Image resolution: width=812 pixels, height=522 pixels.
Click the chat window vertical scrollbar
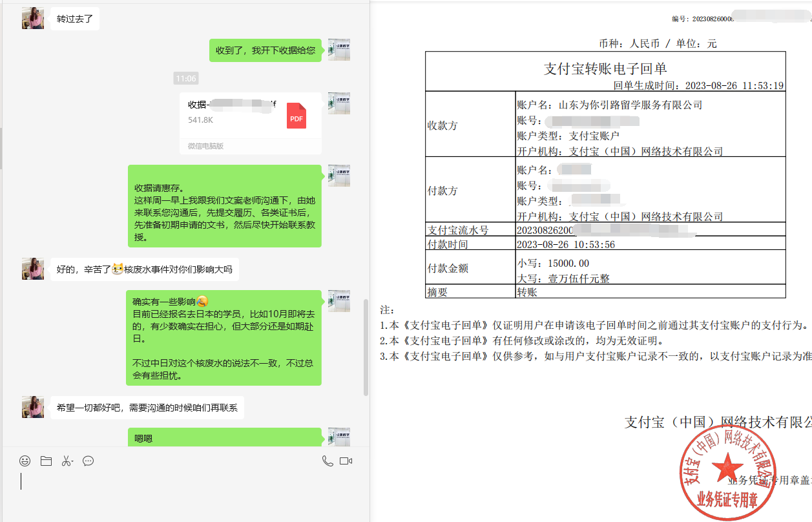pos(366,347)
